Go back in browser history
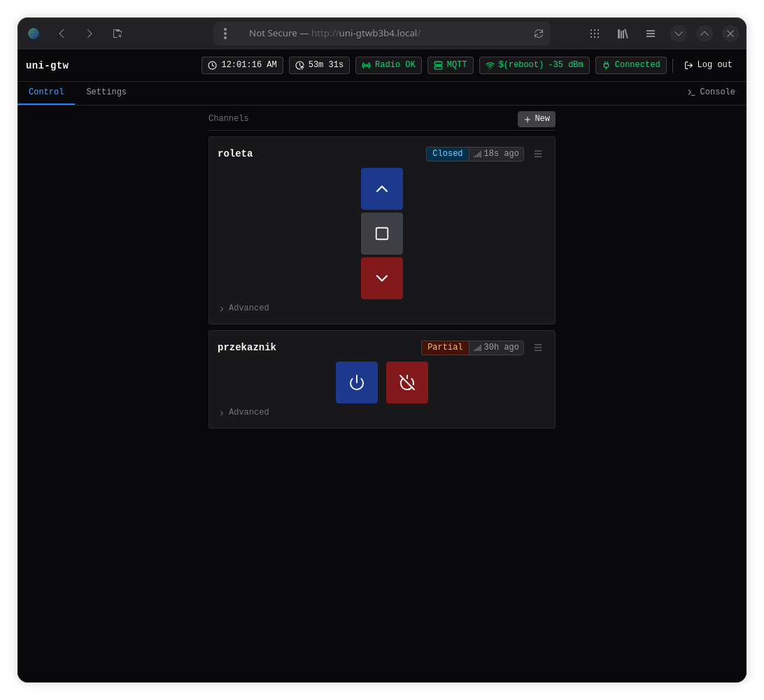 pos(62,34)
